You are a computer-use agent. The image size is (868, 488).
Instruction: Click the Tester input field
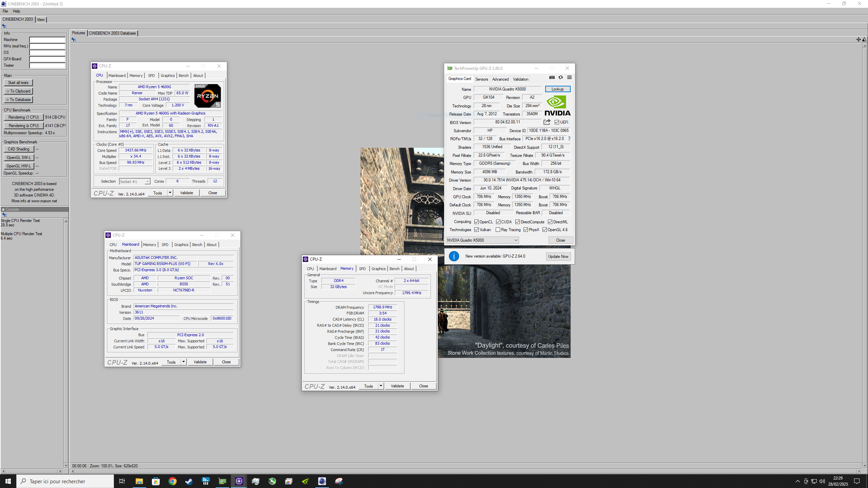click(x=47, y=65)
